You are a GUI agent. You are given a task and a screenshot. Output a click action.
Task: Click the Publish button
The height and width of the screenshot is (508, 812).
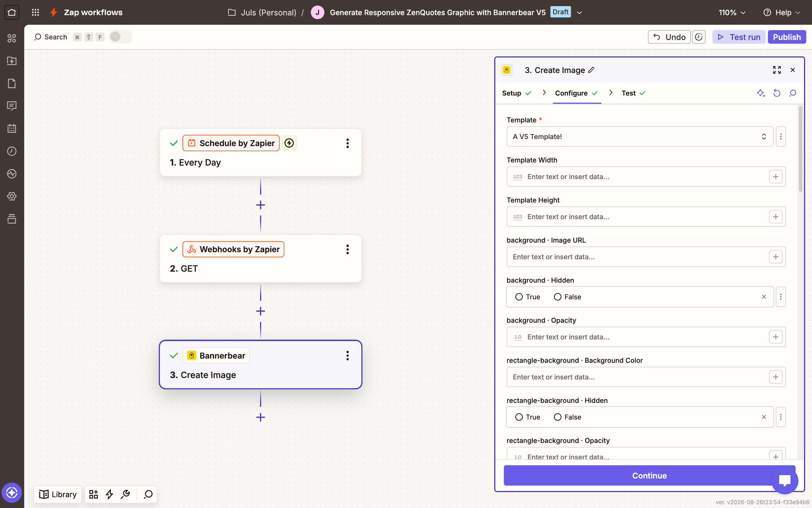point(786,37)
